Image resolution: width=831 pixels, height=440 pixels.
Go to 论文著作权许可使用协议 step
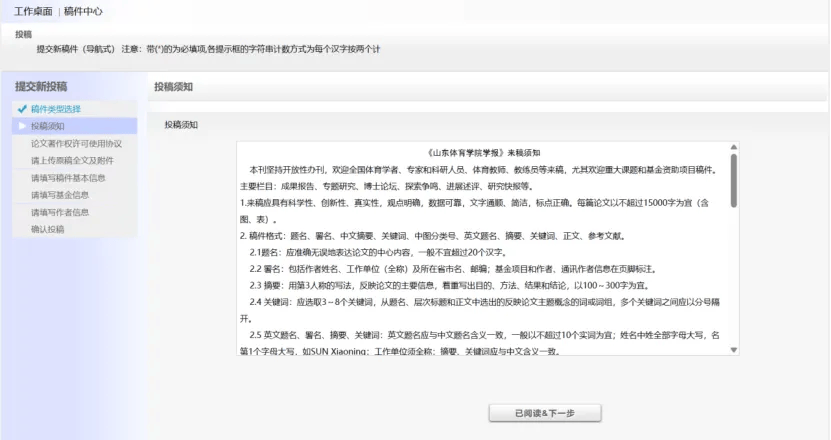(x=75, y=143)
